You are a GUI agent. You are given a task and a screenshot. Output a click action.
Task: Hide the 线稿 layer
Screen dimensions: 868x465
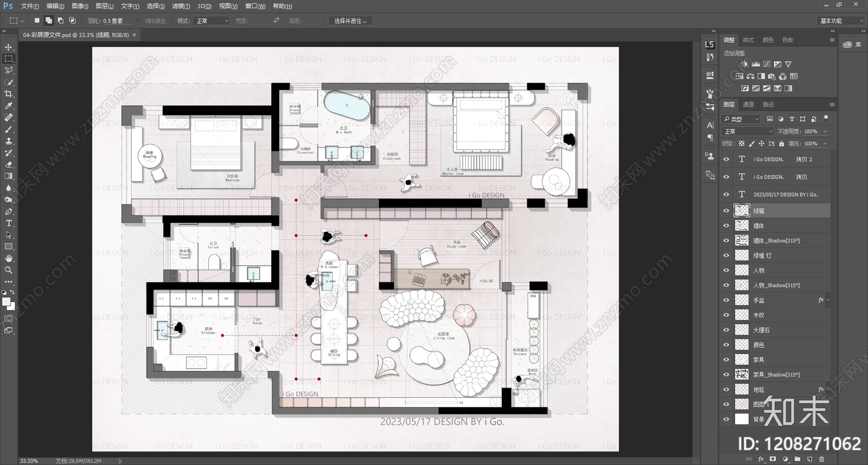[x=726, y=211]
